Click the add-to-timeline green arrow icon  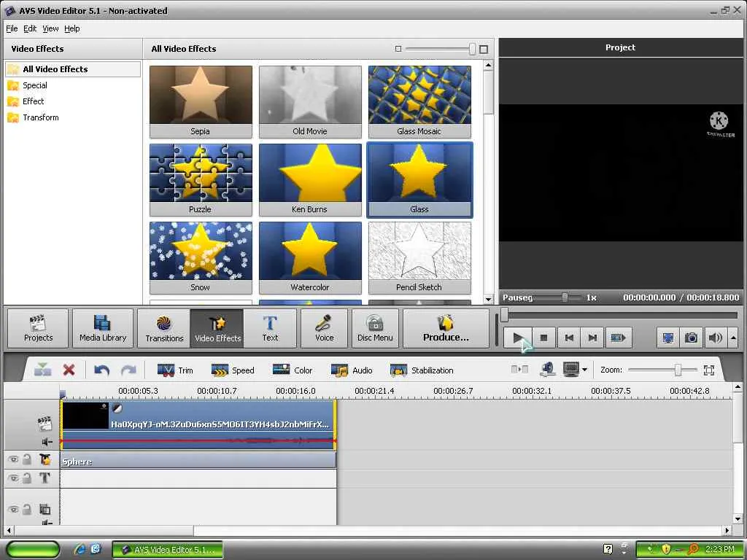pos(43,370)
